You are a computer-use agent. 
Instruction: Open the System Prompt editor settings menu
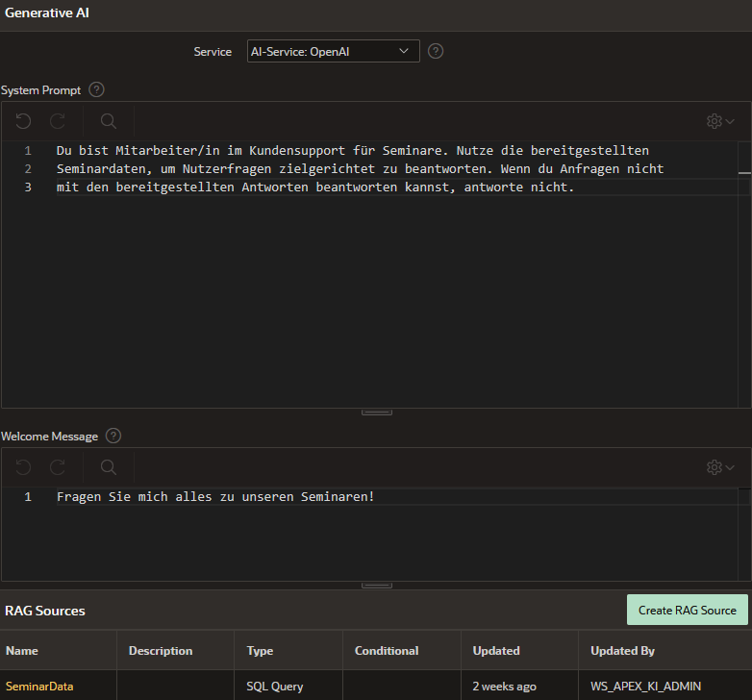point(720,121)
